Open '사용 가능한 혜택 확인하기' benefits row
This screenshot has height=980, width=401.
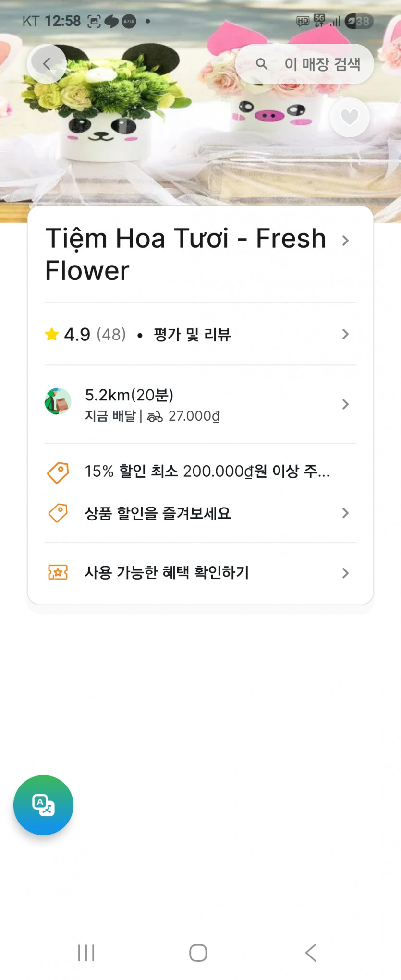pos(167,572)
